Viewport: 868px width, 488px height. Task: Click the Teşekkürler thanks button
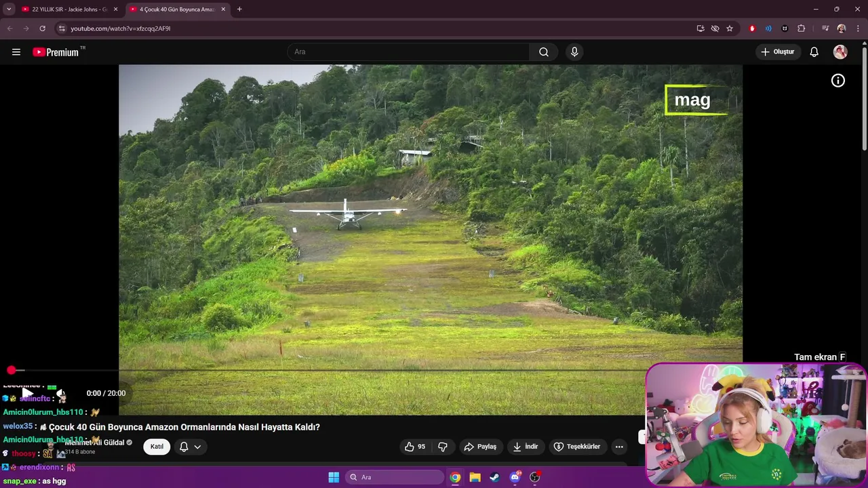pos(577,447)
